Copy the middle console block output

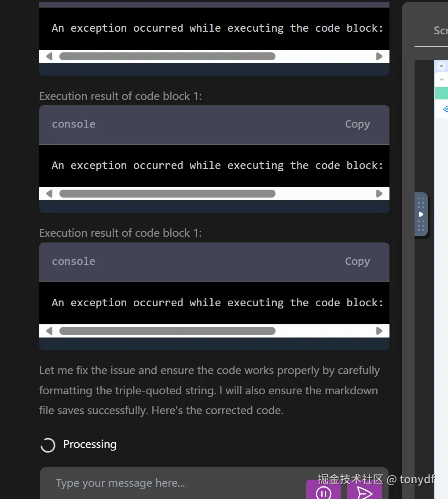(357, 125)
